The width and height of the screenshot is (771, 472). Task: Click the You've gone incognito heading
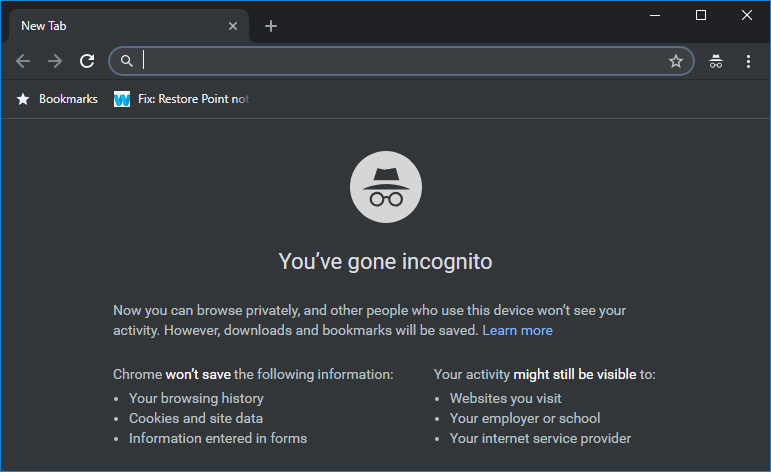(x=385, y=262)
